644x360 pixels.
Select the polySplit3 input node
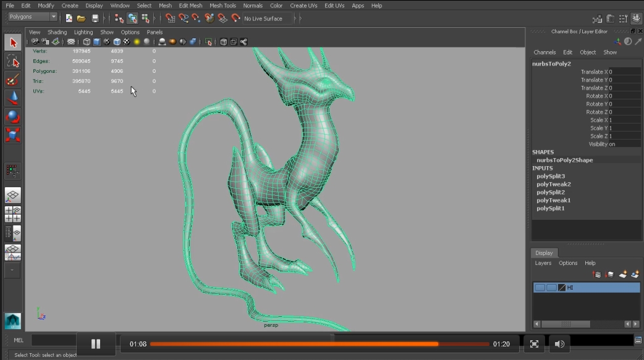tap(550, 176)
